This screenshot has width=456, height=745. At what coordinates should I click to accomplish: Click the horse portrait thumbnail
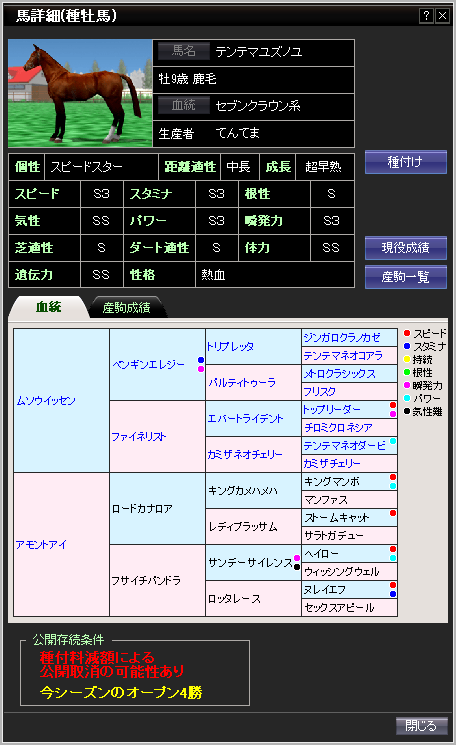click(80, 94)
